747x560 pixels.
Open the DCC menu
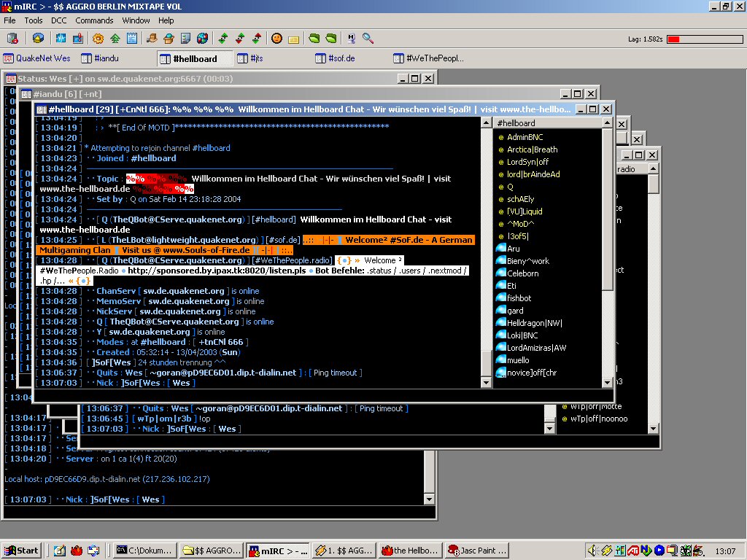(x=59, y=20)
